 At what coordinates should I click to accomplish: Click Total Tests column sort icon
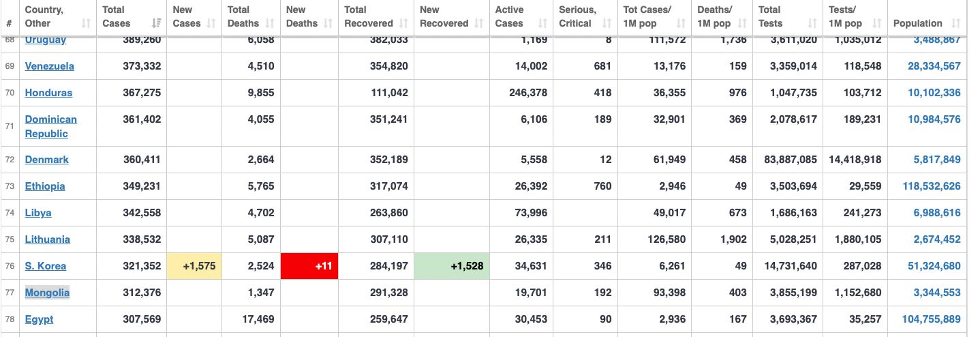click(812, 24)
